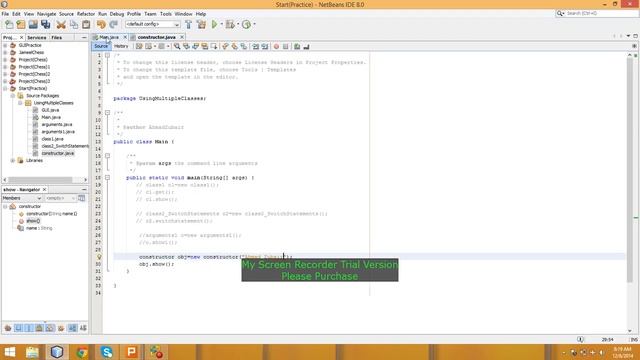Switch to the Main.java editor tab
640x360 pixels.
click(108, 37)
